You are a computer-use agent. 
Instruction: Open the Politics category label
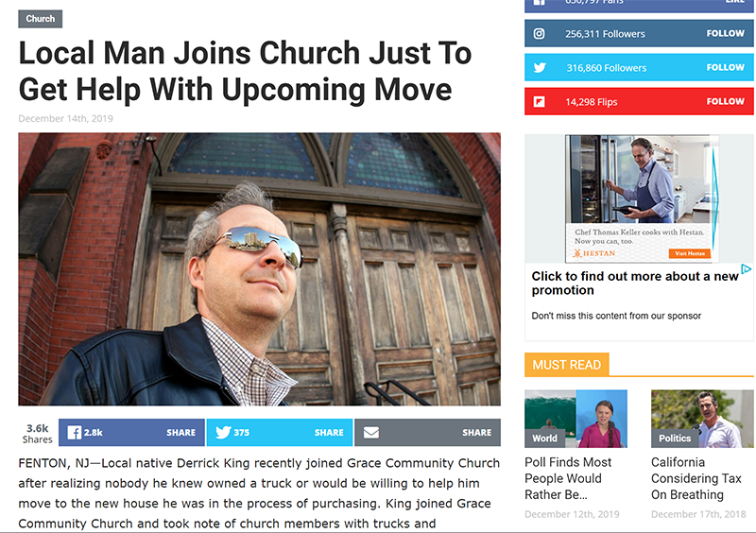pyautogui.click(x=675, y=438)
